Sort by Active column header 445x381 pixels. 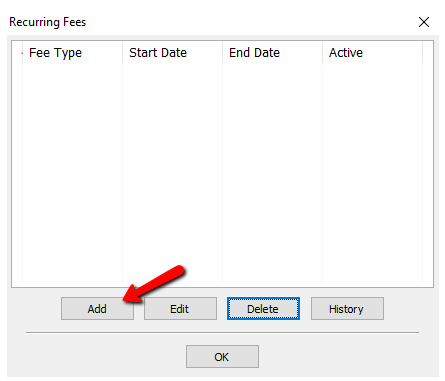372,53
